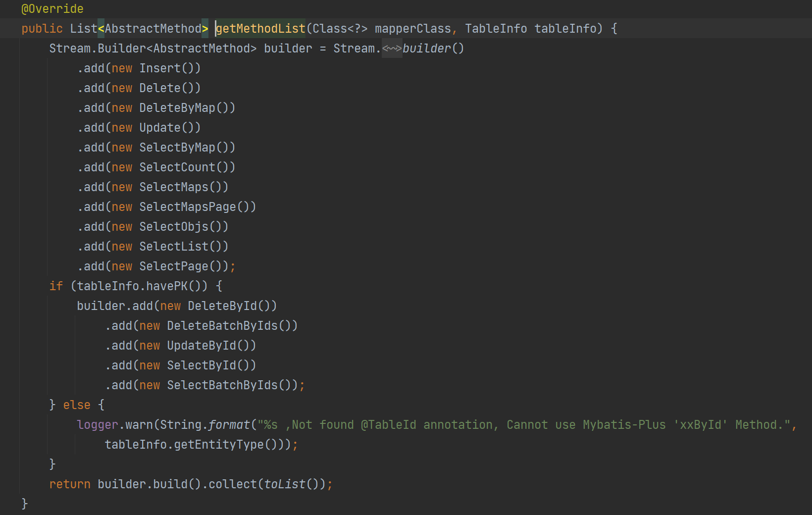Image resolution: width=812 pixels, height=515 pixels.
Task: Click the @Override annotation
Action: [x=52, y=9]
